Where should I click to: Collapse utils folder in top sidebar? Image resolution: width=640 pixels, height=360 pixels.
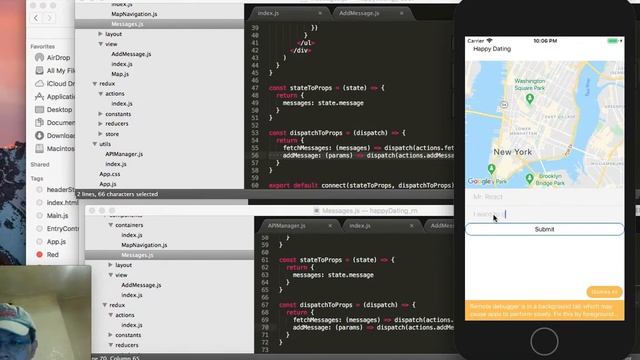pos(94,144)
